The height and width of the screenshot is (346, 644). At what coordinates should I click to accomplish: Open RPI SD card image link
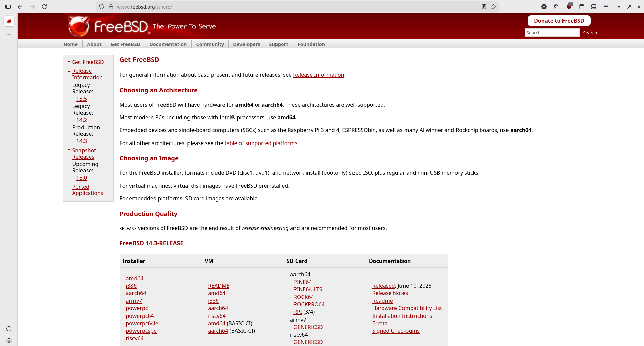298,312
